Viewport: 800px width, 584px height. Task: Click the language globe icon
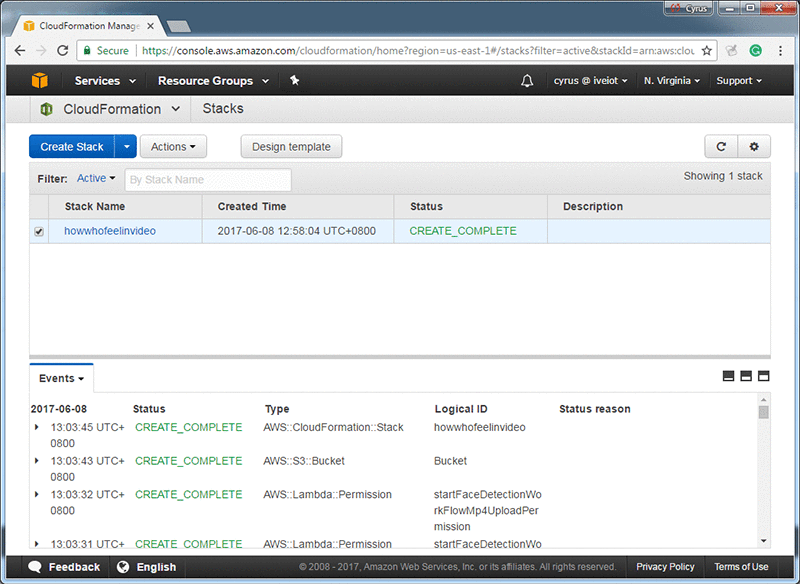[x=123, y=567]
